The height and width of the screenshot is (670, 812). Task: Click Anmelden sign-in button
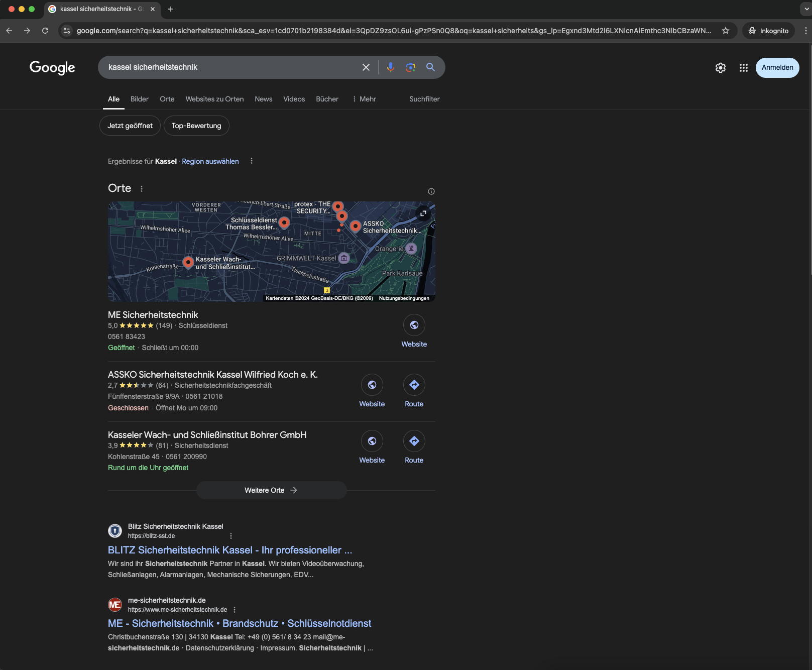pyautogui.click(x=777, y=68)
